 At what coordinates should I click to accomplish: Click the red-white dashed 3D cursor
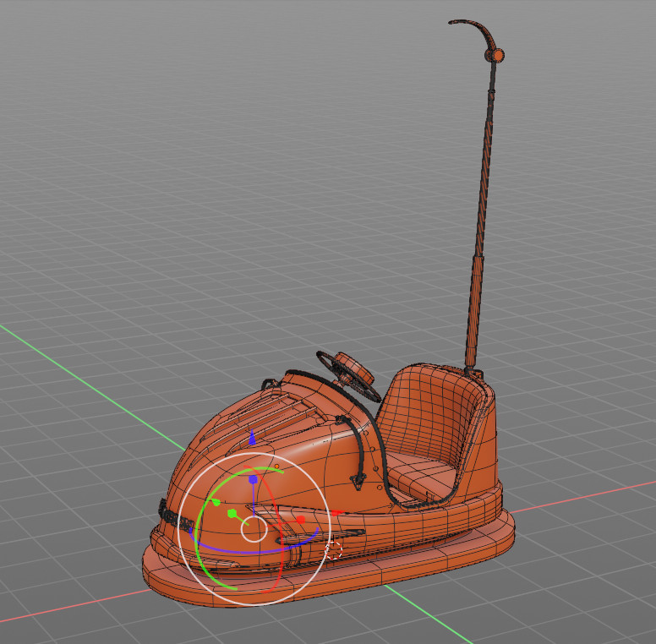pos(333,550)
